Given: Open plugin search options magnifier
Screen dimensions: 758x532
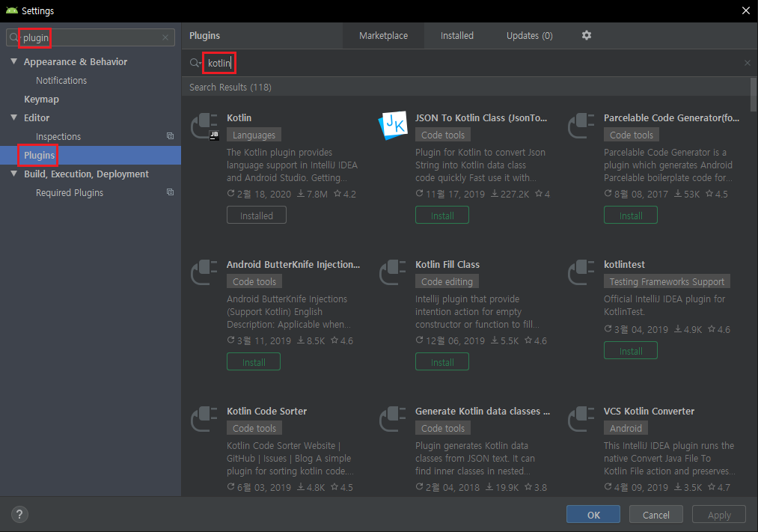Looking at the screenshot, I should [x=195, y=63].
